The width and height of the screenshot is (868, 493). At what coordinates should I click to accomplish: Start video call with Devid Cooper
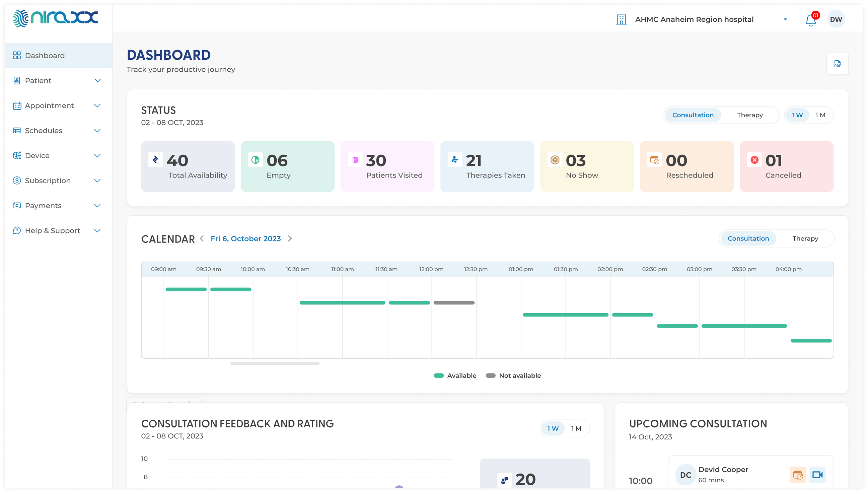click(818, 474)
